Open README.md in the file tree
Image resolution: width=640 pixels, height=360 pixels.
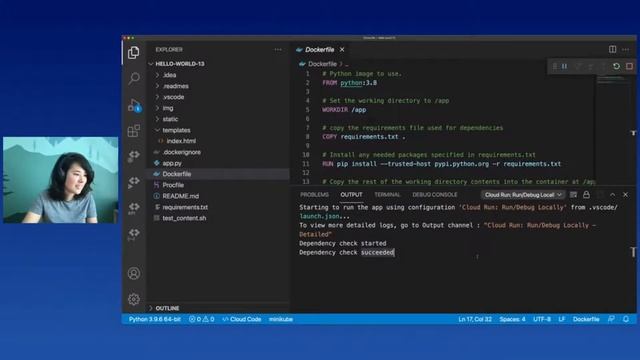click(180, 196)
